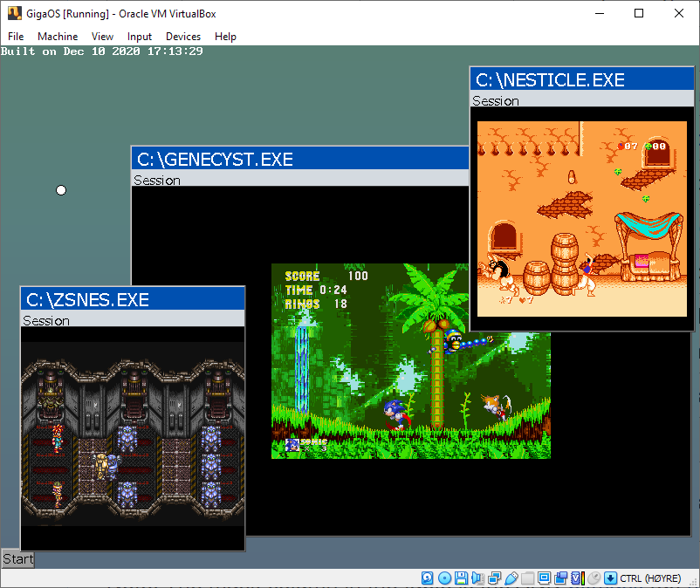700x588 pixels.
Task: Minimize the VirtualBox window
Action: click(600, 13)
